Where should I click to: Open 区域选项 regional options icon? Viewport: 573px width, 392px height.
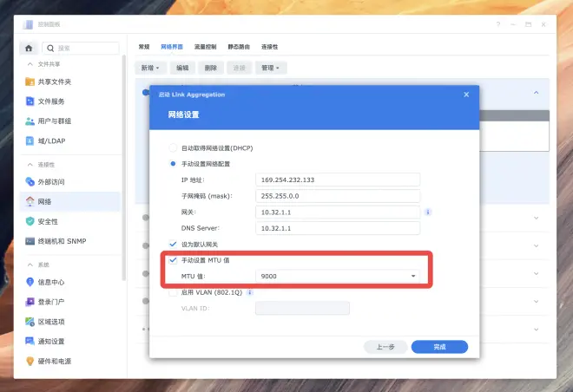pos(30,322)
